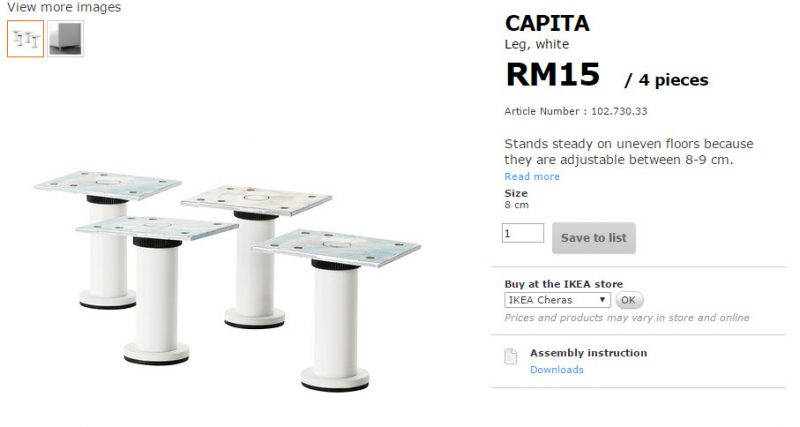800x427 pixels.
Task: Focus the quantity input field
Action: pyautogui.click(x=522, y=233)
